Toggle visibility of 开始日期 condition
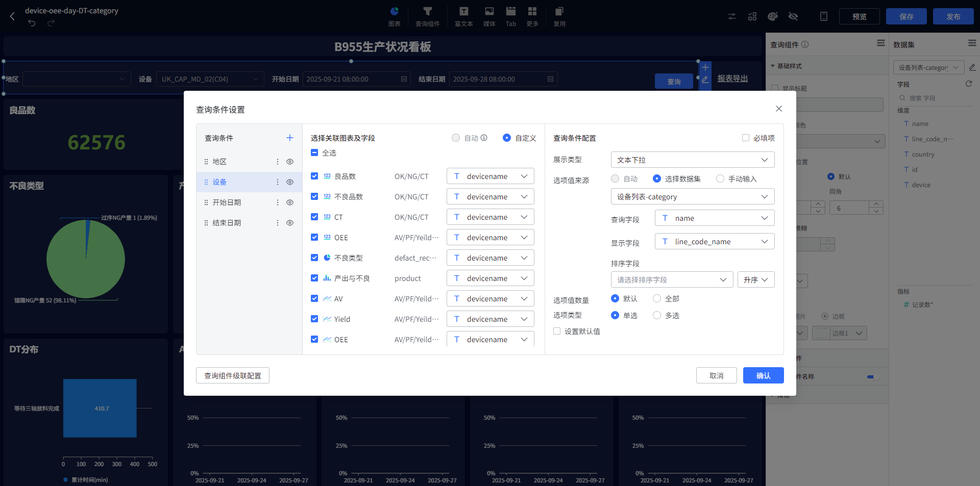Viewport: 980px width, 486px height. coord(290,202)
